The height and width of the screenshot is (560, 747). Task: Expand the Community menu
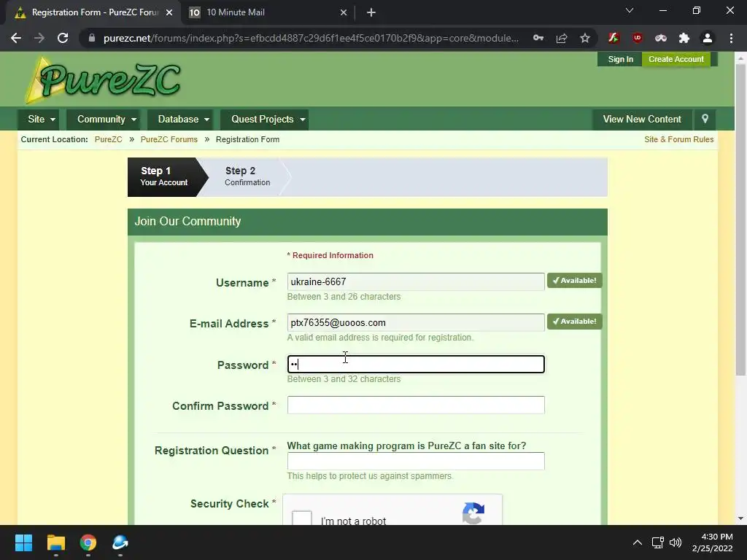(x=104, y=119)
